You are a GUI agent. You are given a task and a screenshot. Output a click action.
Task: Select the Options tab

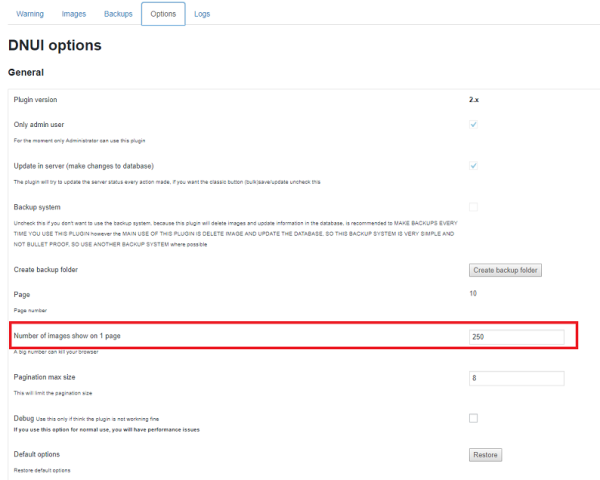pyautogui.click(x=163, y=15)
